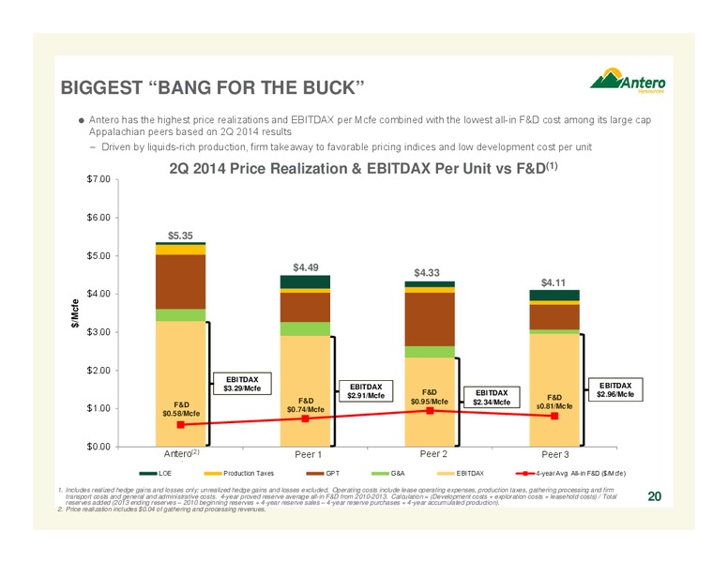Click the $2.00 y-axis tick label

(x=99, y=371)
